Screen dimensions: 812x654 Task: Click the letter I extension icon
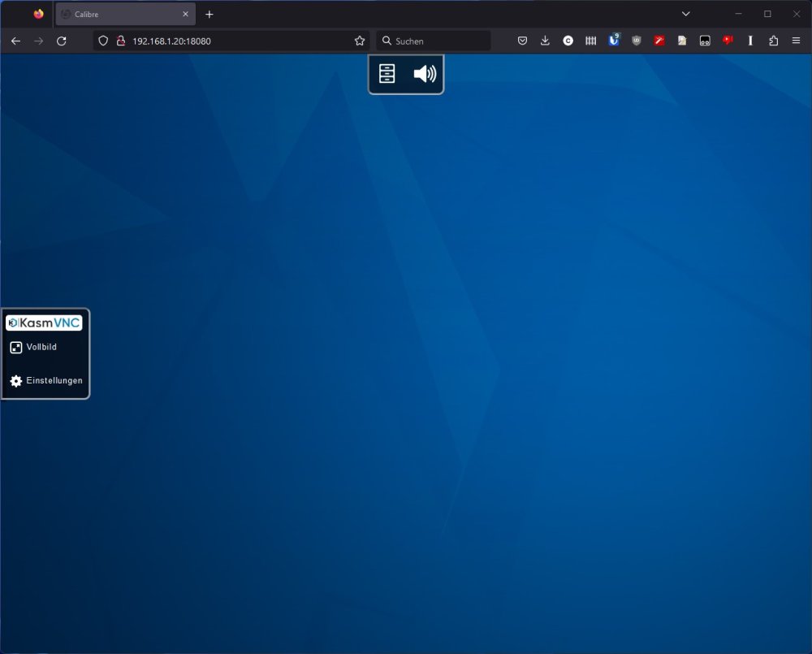coord(750,41)
